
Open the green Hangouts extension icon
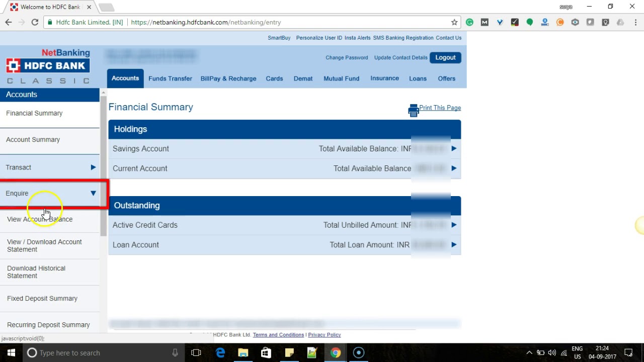click(x=530, y=22)
